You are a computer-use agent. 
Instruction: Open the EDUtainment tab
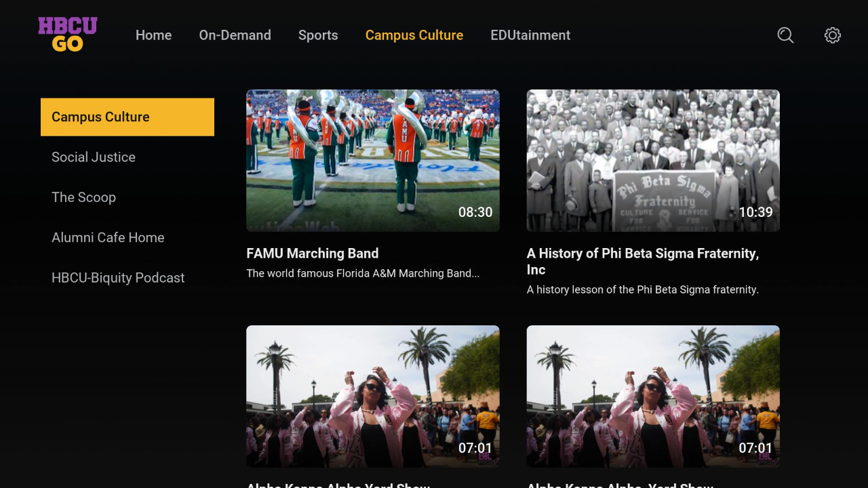(x=530, y=35)
